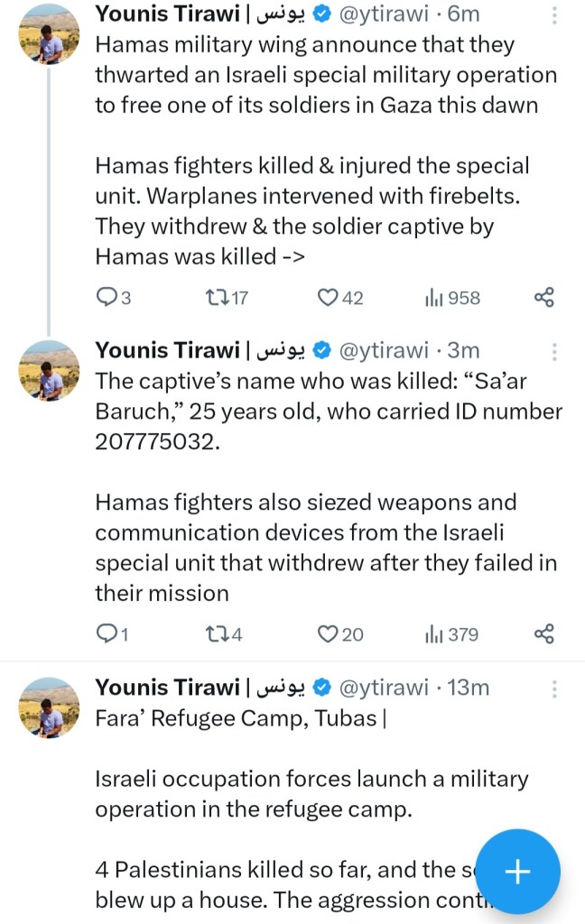Open more options on the 6m tweet
Image resolution: width=585 pixels, height=924 pixels.
(x=554, y=15)
